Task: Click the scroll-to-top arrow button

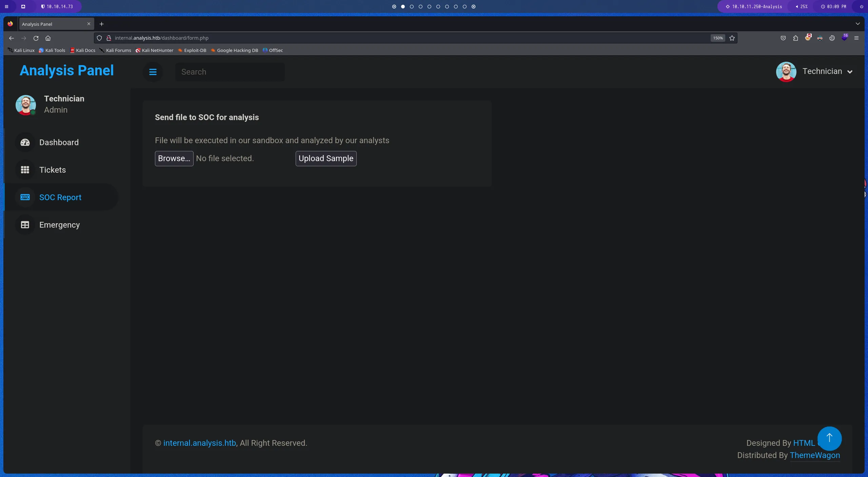Action: pyautogui.click(x=829, y=438)
